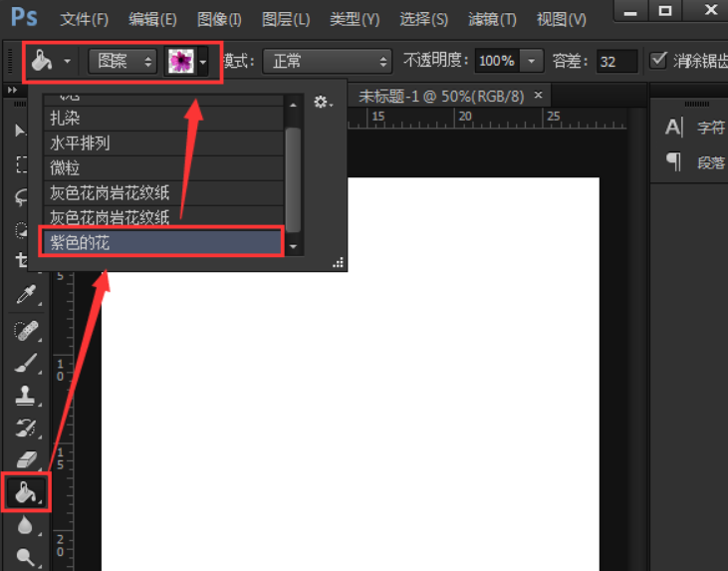Screen dimensions: 728x571
Task: Click the 字符 panel label
Action: click(x=710, y=128)
